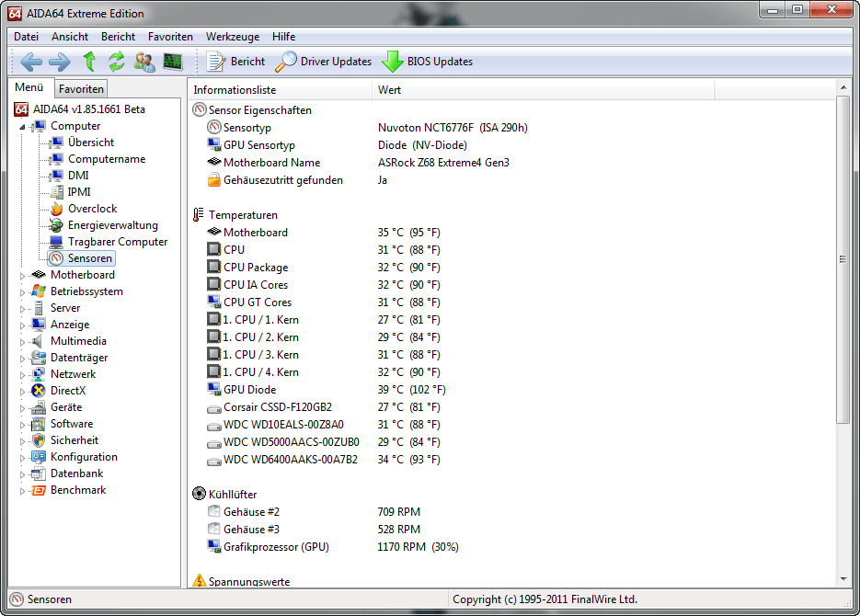The height and width of the screenshot is (616, 860).
Task: Click the Informationsliste column header
Action: (281, 90)
